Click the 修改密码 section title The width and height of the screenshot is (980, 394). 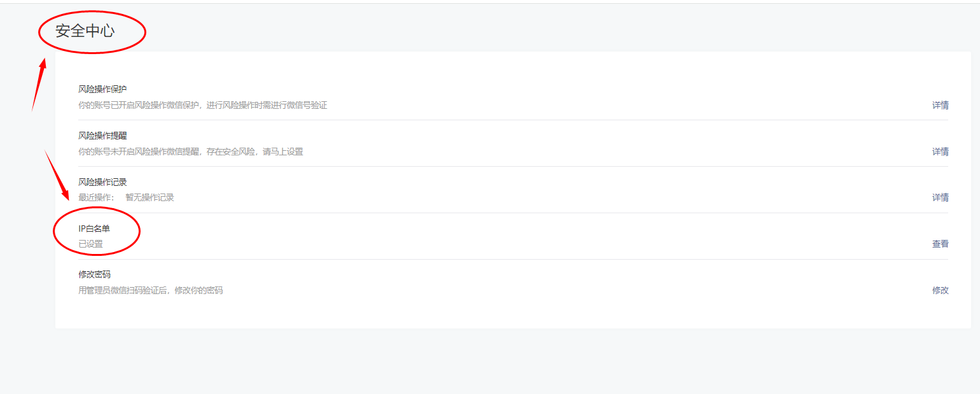coord(94,274)
